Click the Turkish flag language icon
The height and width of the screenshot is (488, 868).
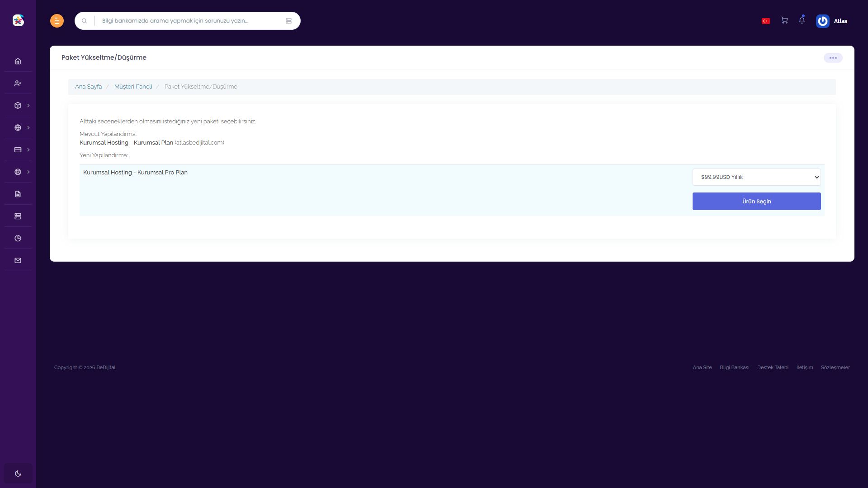click(766, 21)
